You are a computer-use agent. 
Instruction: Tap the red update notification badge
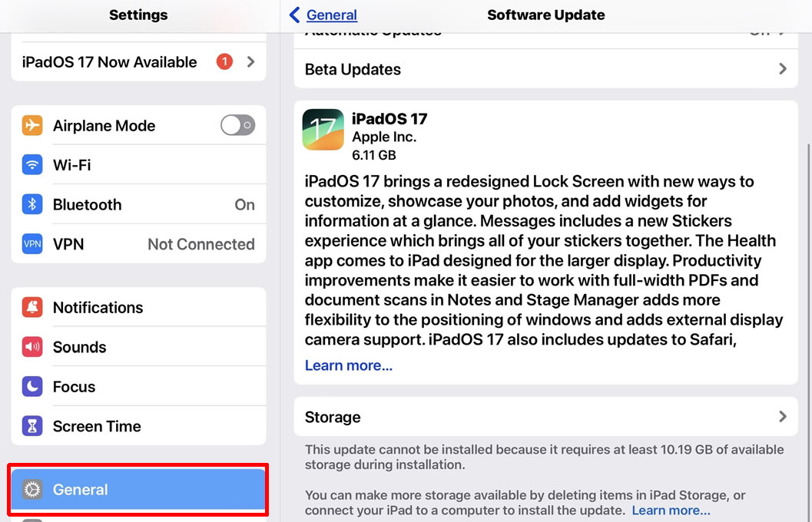pyautogui.click(x=224, y=62)
